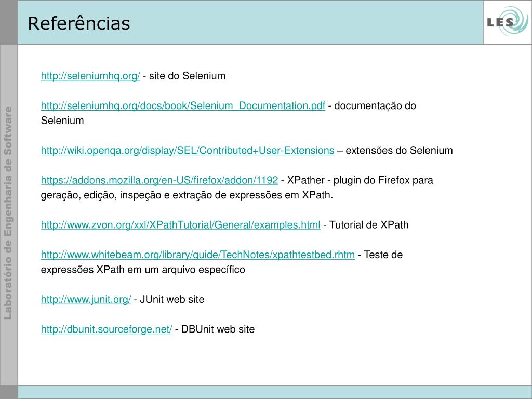Click the 'geração, edição, inspeção' description line
532x399 pixels.
tap(187, 195)
